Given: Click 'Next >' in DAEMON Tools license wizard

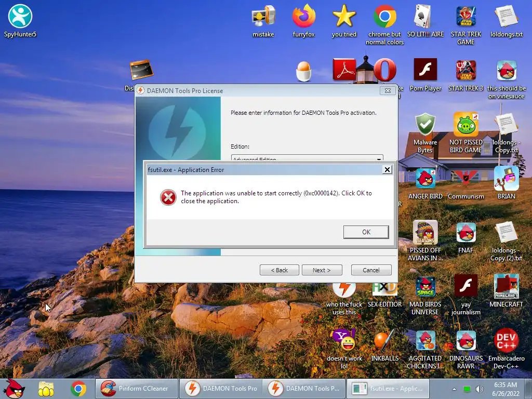Looking at the screenshot, I should tap(322, 270).
